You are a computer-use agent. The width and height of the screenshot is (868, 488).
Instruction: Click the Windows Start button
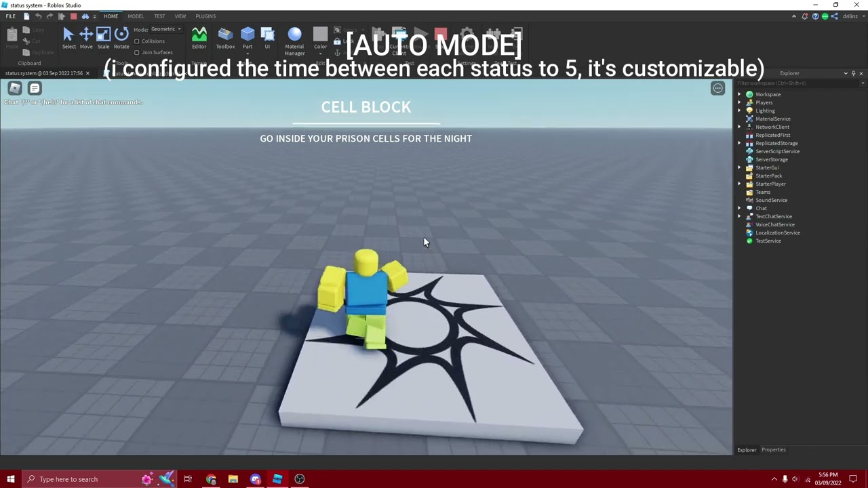coord(10,479)
